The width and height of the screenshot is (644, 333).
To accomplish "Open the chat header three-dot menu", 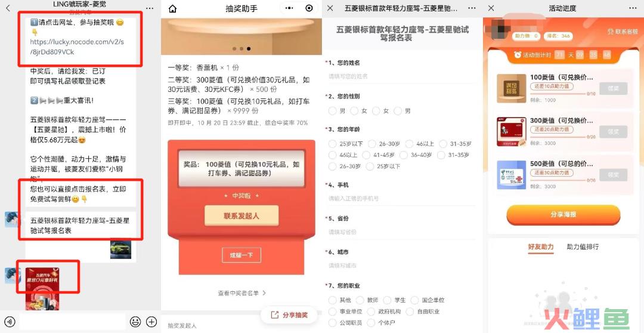I will pyautogui.click(x=150, y=8).
